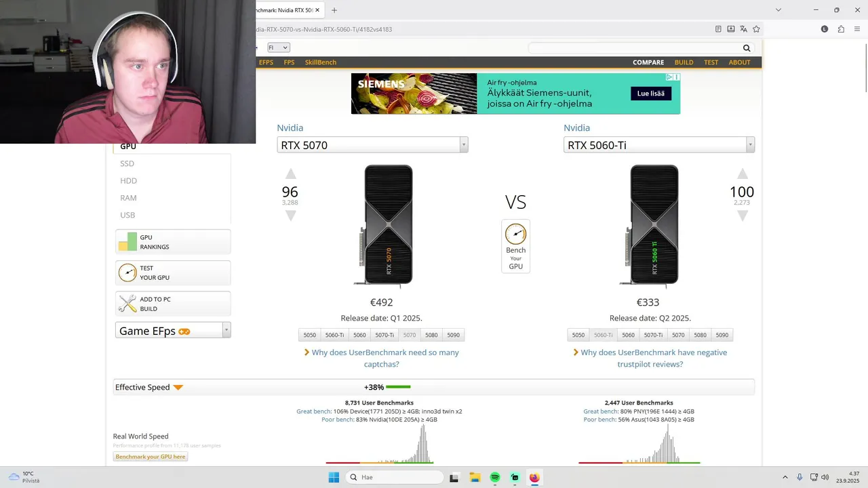868x488 pixels.
Task: Open a new browser tab
Action: (x=334, y=10)
